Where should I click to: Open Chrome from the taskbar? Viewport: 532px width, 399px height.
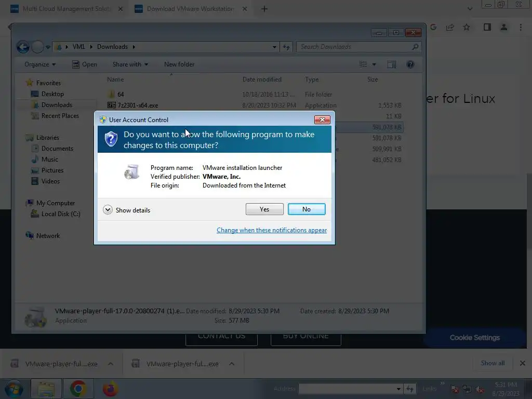coord(78,389)
